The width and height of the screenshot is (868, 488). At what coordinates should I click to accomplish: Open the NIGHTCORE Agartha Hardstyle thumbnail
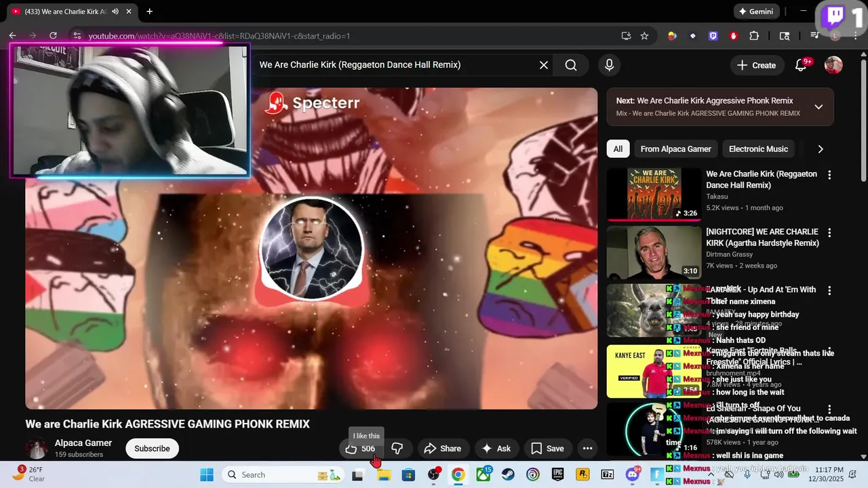(x=654, y=252)
